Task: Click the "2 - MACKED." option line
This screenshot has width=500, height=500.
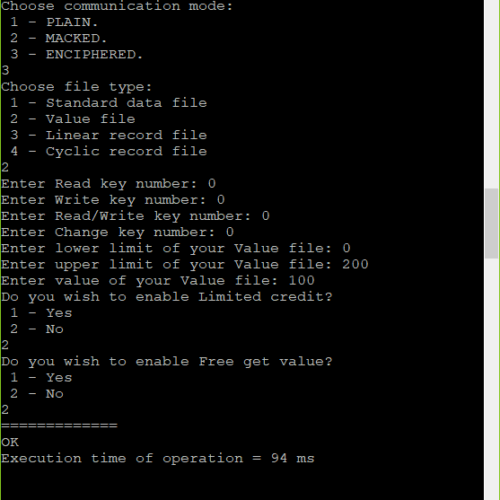Action: (x=58, y=38)
